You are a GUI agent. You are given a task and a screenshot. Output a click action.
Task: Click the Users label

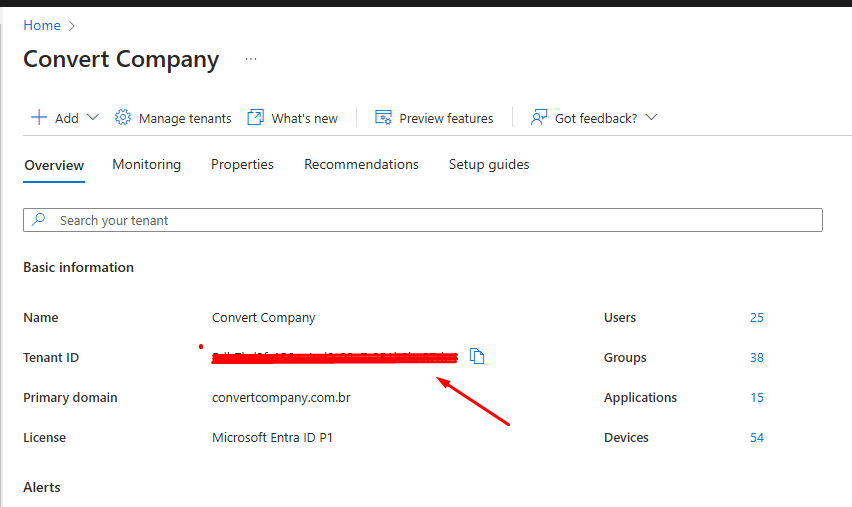(620, 318)
